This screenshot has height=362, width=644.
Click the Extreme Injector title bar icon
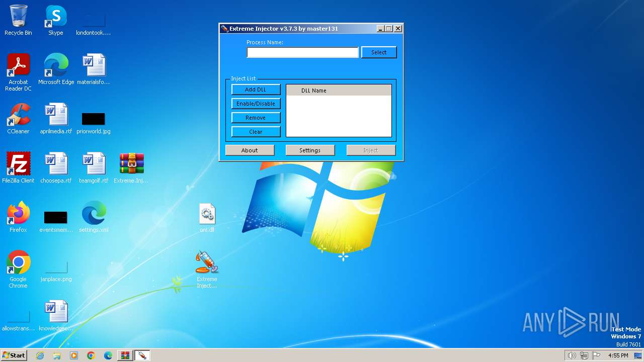(x=225, y=29)
